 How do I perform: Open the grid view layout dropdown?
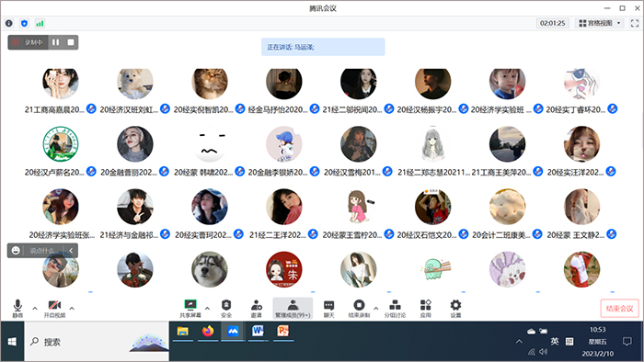coord(600,23)
